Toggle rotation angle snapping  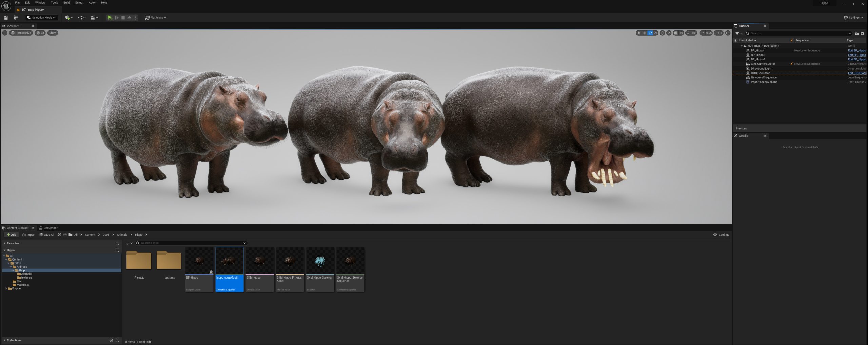[x=688, y=33]
